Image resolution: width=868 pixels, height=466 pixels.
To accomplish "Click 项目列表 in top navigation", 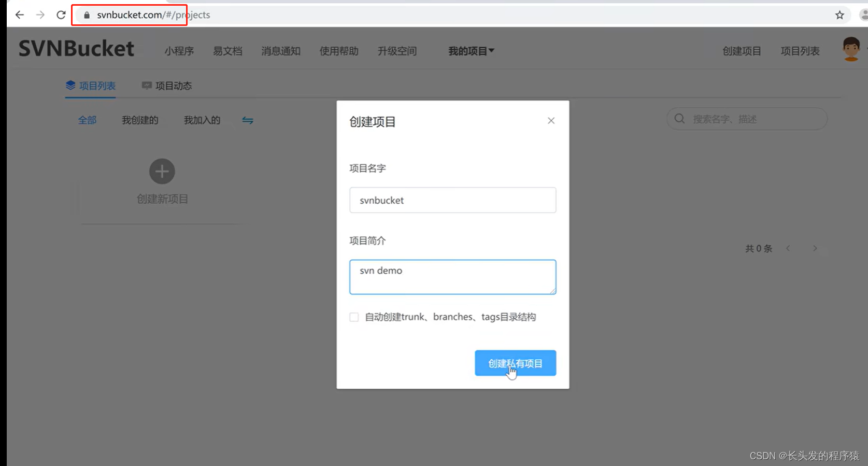I will pyautogui.click(x=800, y=51).
